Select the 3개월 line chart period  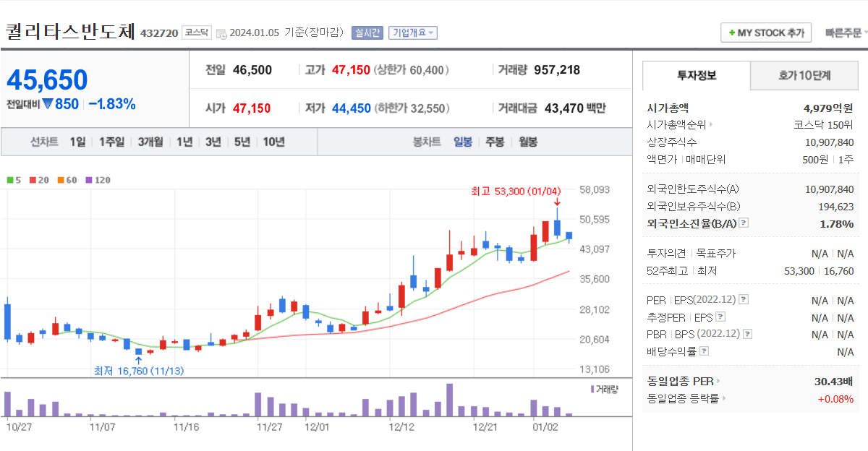click(150, 142)
